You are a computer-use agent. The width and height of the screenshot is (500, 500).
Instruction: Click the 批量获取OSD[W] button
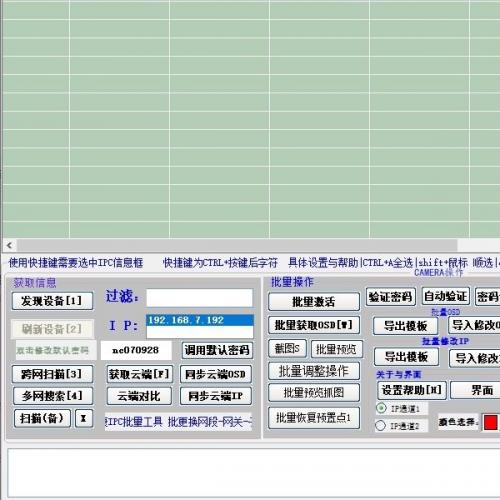[x=314, y=325]
